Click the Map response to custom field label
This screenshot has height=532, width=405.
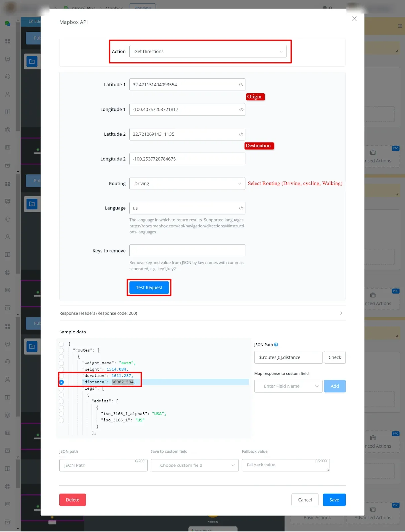pos(281,374)
